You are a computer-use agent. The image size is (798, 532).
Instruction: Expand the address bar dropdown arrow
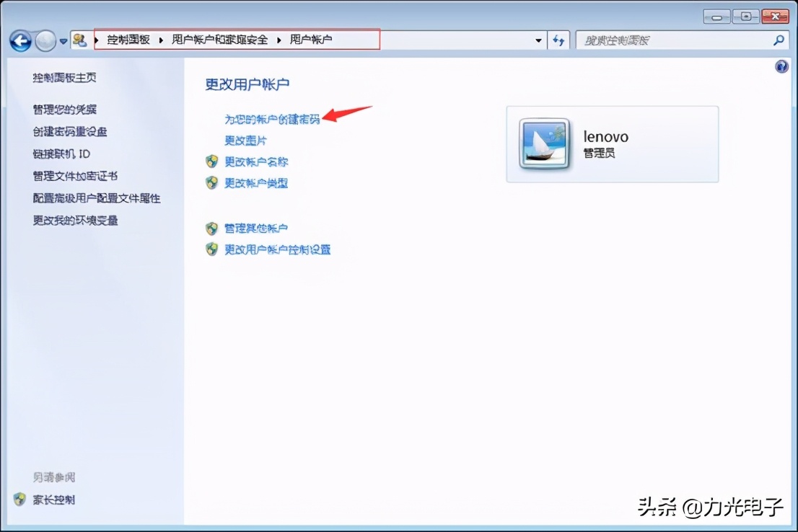click(x=538, y=40)
